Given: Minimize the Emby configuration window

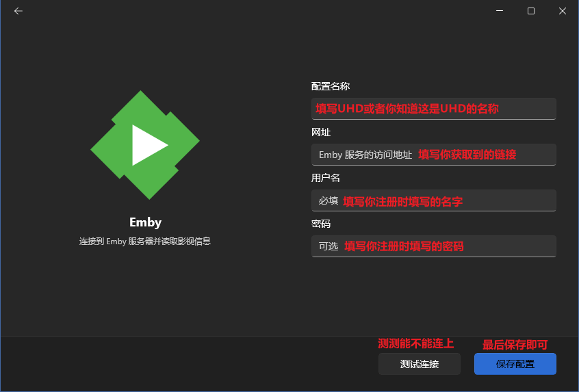Looking at the screenshot, I should (500, 11).
